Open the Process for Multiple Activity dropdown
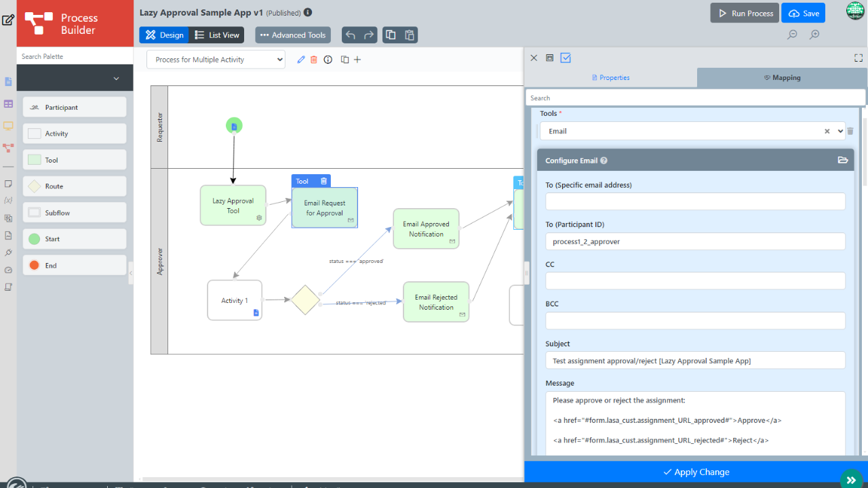 point(216,60)
